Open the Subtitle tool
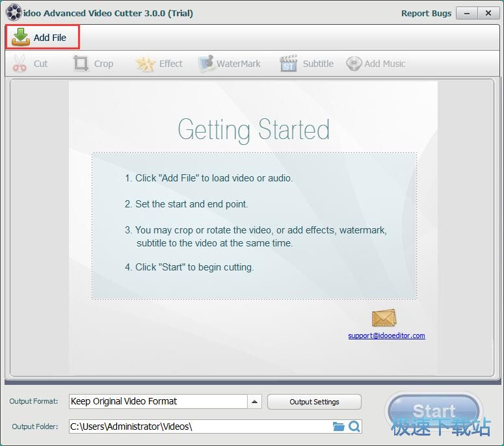This screenshot has width=504, height=446. click(x=307, y=64)
